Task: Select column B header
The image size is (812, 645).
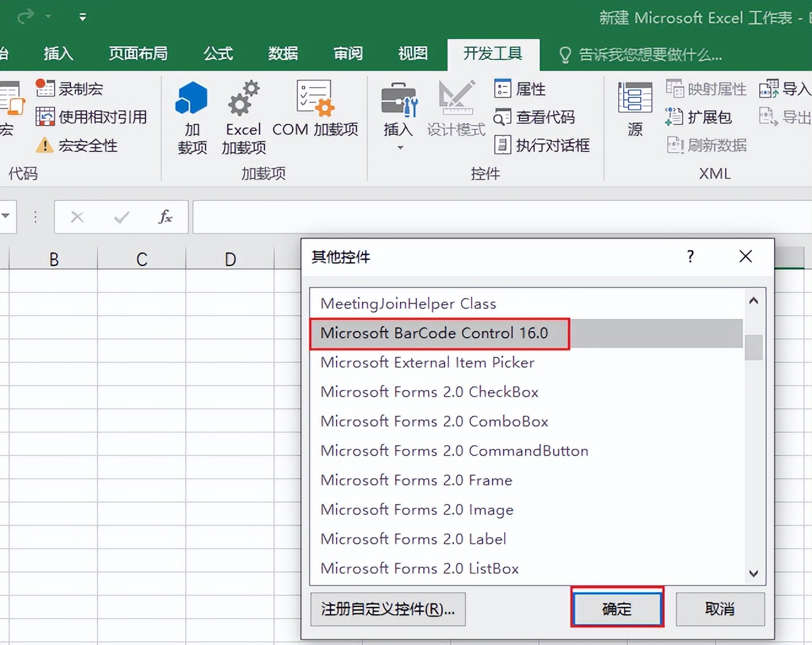Action: pyautogui.click(x=53, y=259)
